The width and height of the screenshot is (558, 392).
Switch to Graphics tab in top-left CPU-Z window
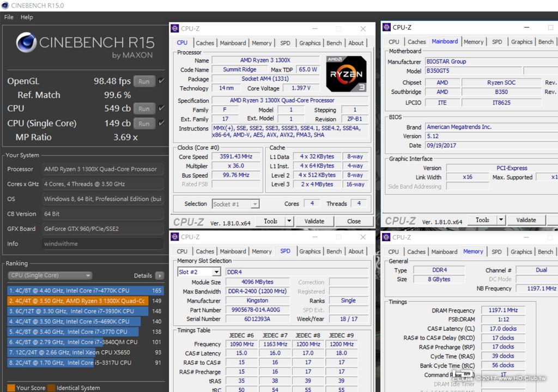310,43
